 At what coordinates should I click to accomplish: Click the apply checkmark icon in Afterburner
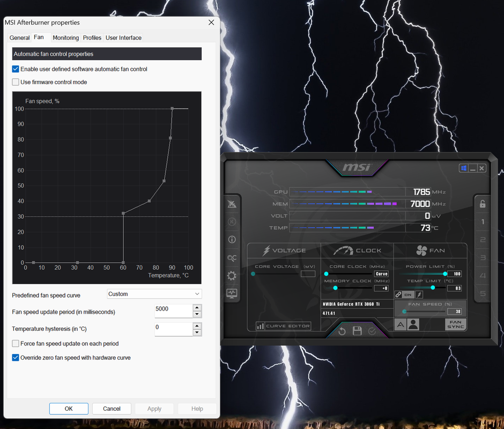(372, 331)
